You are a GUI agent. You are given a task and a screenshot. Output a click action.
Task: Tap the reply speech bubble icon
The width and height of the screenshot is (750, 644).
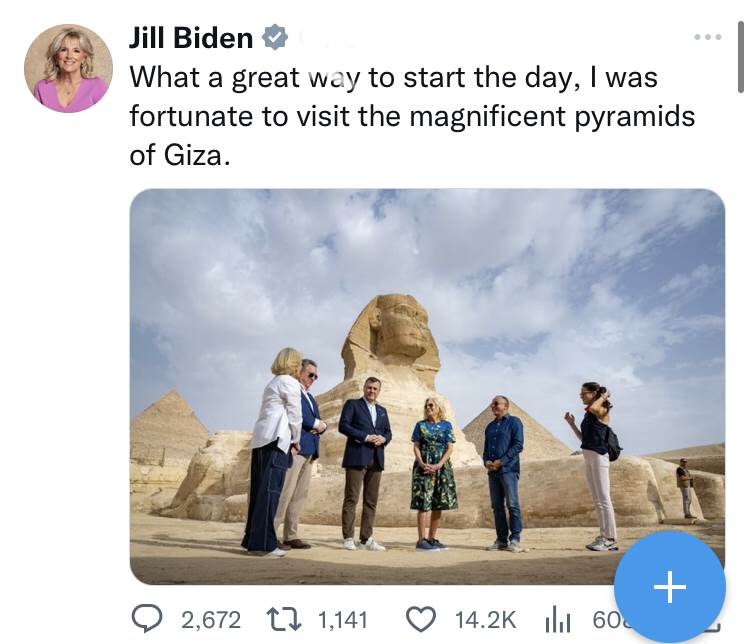pyautogui.click(x=147, y=619)
